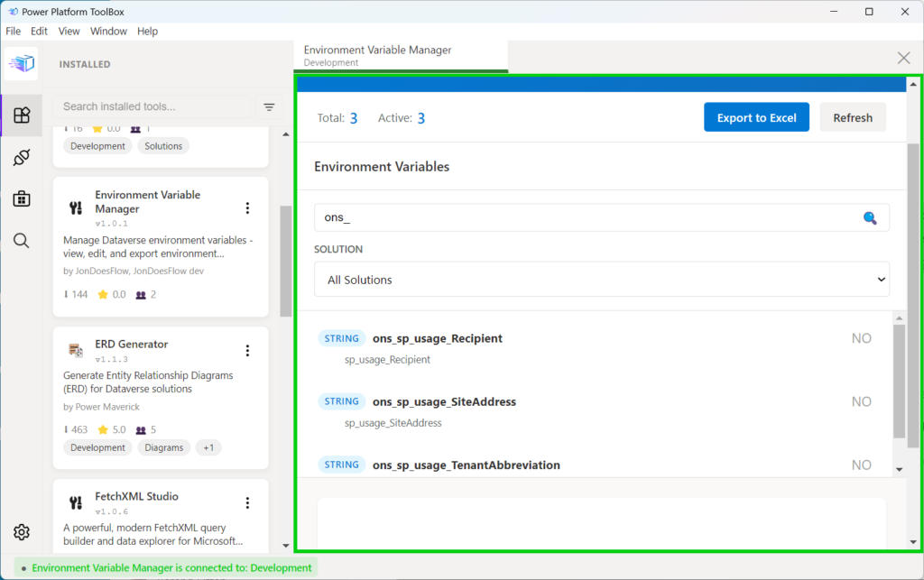The width and height of the screenshot is (924, 580).
Task: Open the Window menu
Action: click(x=108, y=31)
